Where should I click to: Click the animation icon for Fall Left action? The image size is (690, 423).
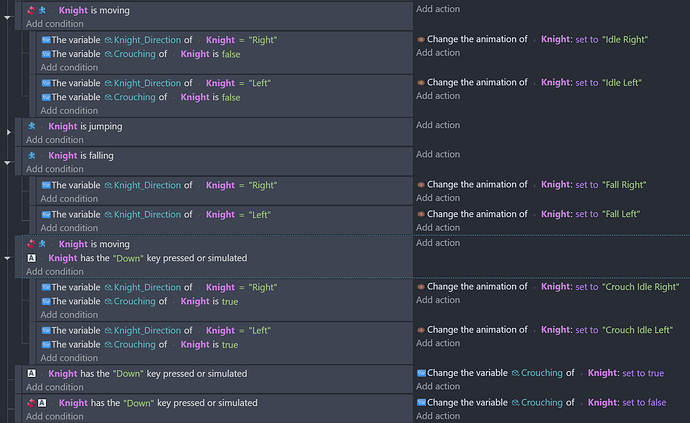[x=421, y=214]
